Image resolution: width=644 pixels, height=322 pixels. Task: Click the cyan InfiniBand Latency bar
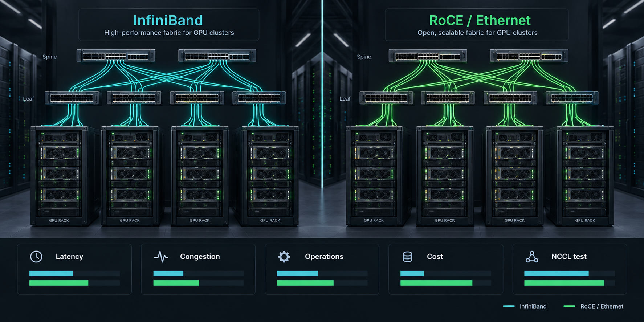51,273
